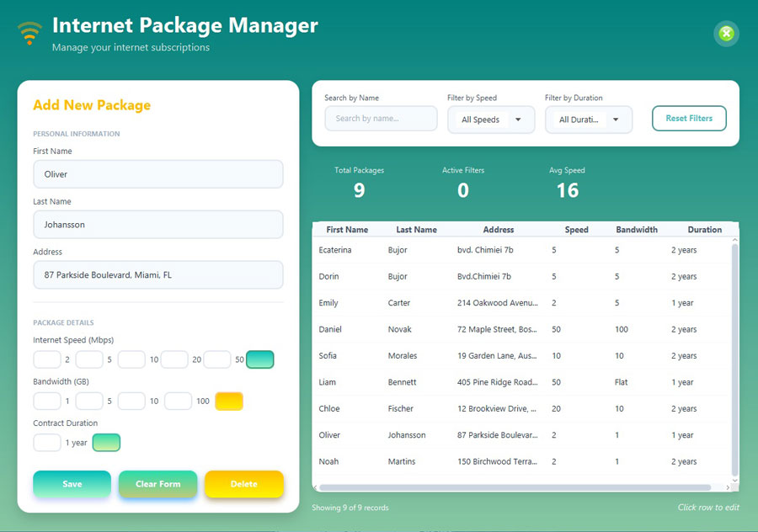This screenshot has width=758, height=532.
Task: Click Reset Filters
Action: (689, 119)
